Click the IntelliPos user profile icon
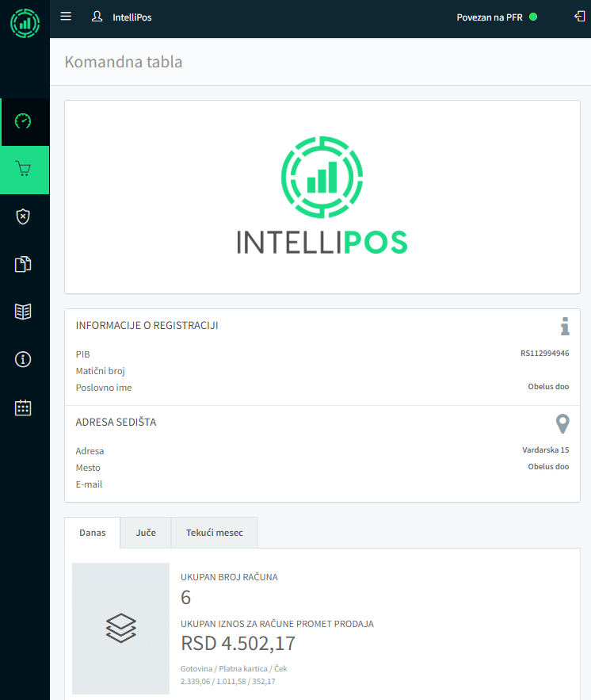 pos(97,17)
